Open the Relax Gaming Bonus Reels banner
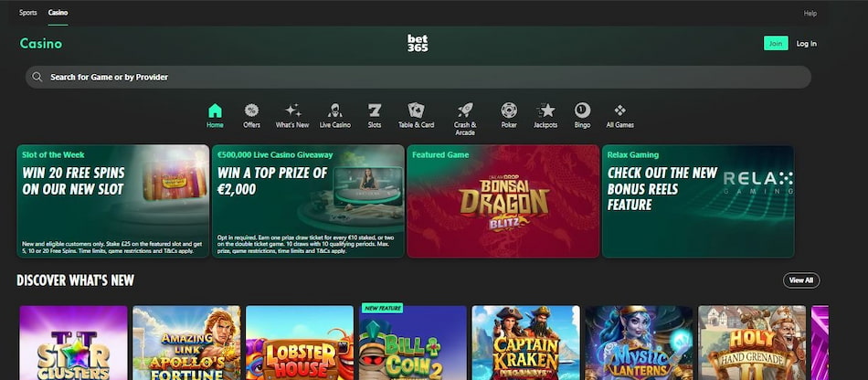 (698, 201)
